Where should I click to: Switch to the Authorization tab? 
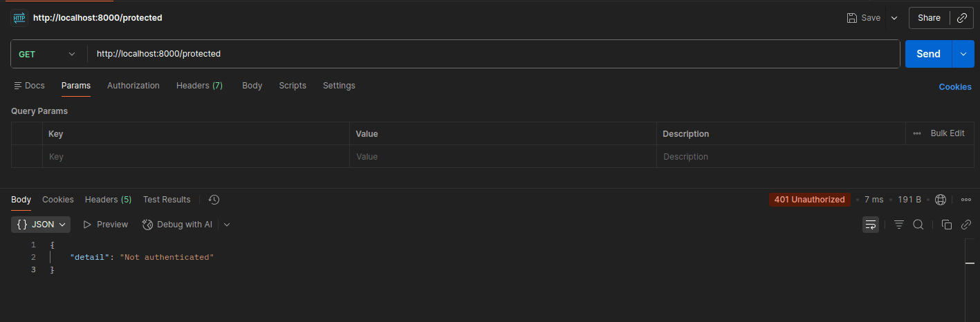pos(133,86)
